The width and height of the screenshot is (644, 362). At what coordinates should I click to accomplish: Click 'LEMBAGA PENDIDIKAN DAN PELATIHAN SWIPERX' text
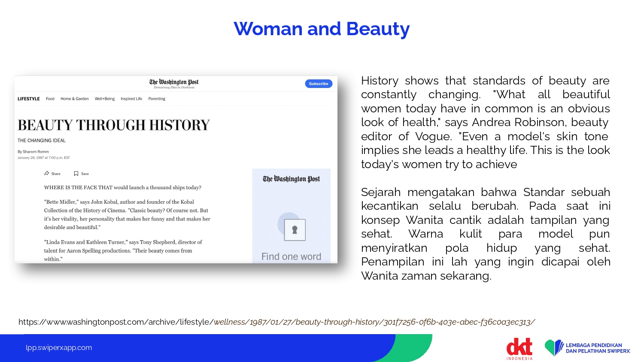coord(598,348)
